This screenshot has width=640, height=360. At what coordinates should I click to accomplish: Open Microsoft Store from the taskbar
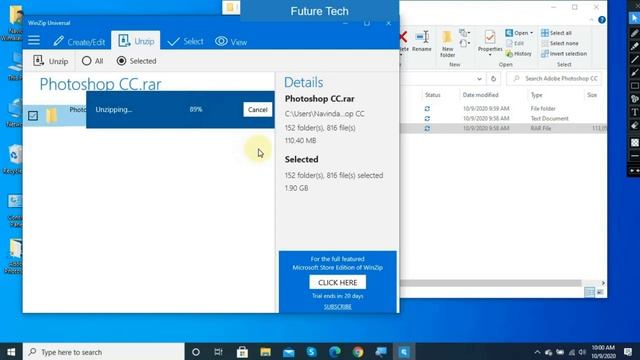(242, 352)
